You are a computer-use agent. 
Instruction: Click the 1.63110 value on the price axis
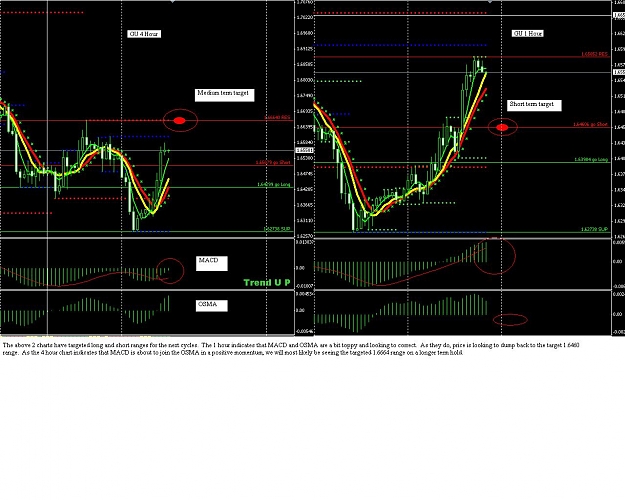tap(305, 220)
